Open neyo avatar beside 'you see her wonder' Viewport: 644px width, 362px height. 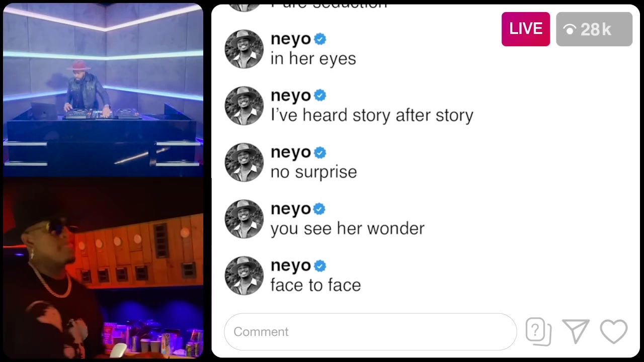pos(244,219)
